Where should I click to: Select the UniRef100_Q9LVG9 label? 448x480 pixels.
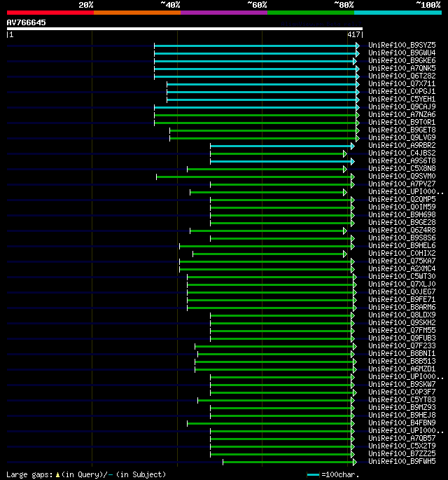[x=402, y=138]
